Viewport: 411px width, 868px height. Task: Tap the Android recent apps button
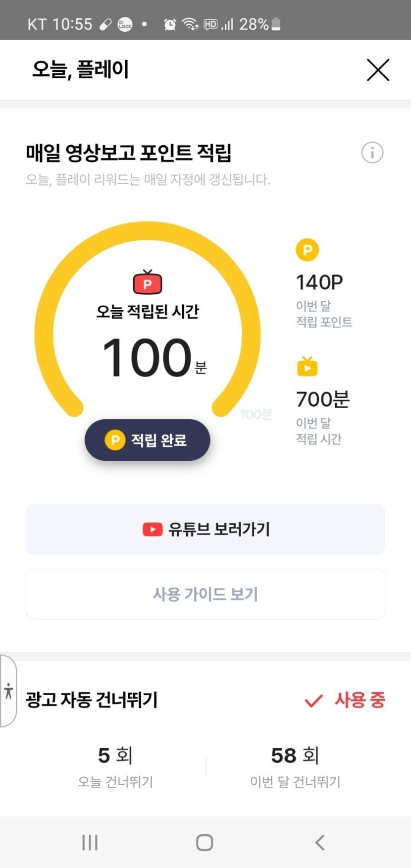coord(90,842)
